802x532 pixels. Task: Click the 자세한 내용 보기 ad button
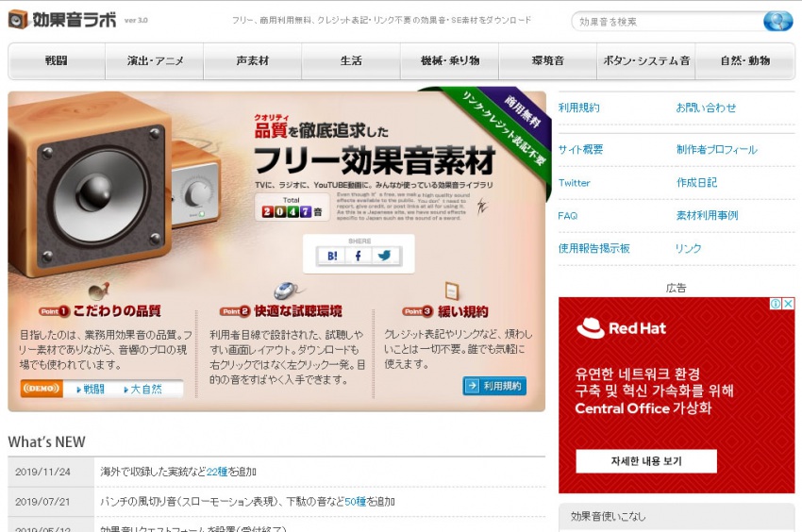(x=646, y=461)
